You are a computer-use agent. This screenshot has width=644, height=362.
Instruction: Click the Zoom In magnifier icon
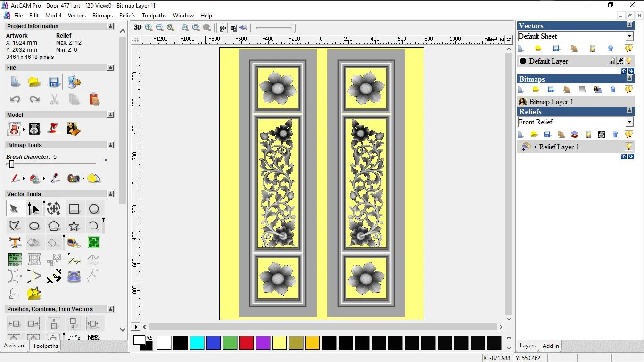click(x=149, y=27)
